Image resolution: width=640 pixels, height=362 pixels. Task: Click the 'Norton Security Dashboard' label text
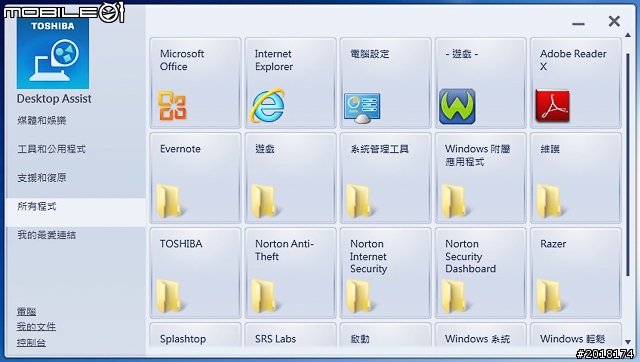tap(471, 256)
